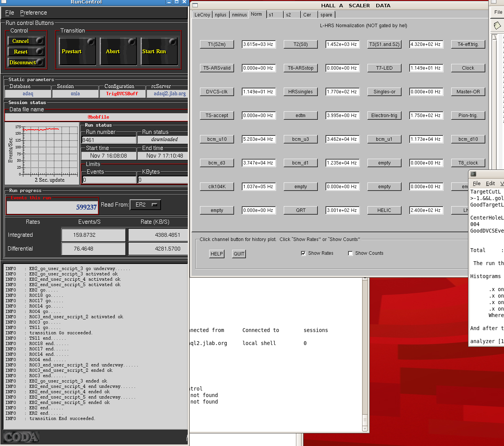504x446 pixels.
Task: Click the scaler window's title bar menu icon
Action: (x=195, y=5)
